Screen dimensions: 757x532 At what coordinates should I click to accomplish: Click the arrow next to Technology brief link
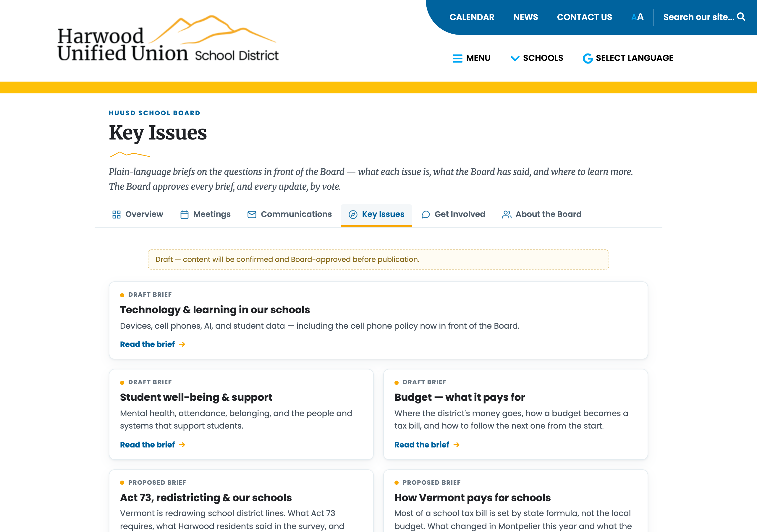[182, 344]
